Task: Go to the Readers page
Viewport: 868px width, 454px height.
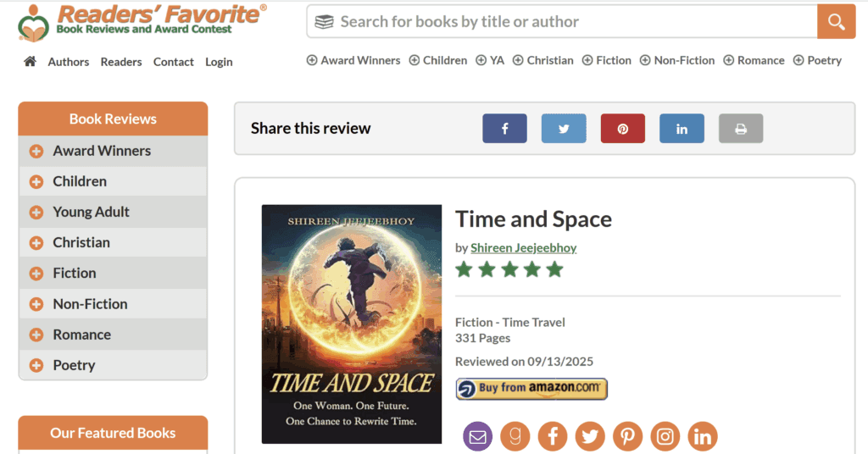Action: point(120,62)
